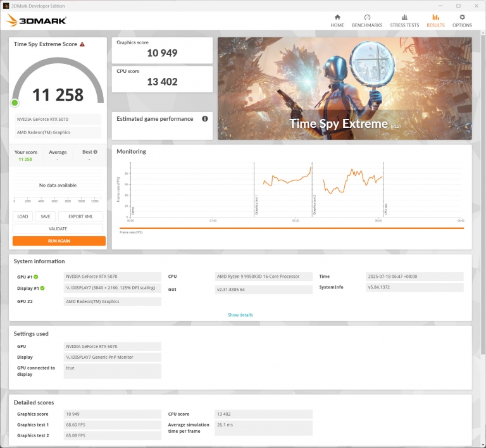Click the info icon beside Best
Screen dimensions: 486x448
[x=96, y=152]
